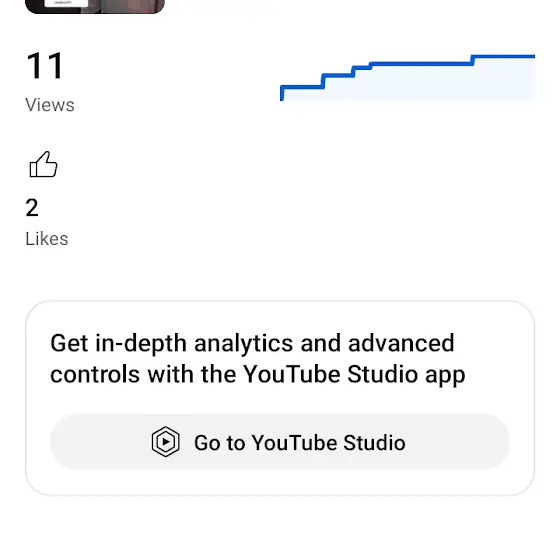
Task: Click the long flat plateau of views graph
Action: [x=421, y=64]
